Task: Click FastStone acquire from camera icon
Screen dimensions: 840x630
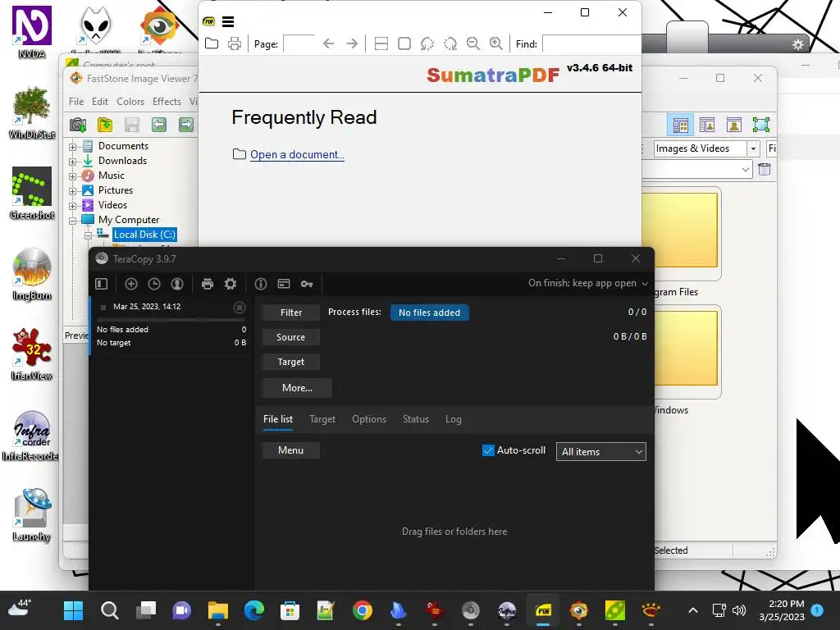Action: (x=78, y=125)
